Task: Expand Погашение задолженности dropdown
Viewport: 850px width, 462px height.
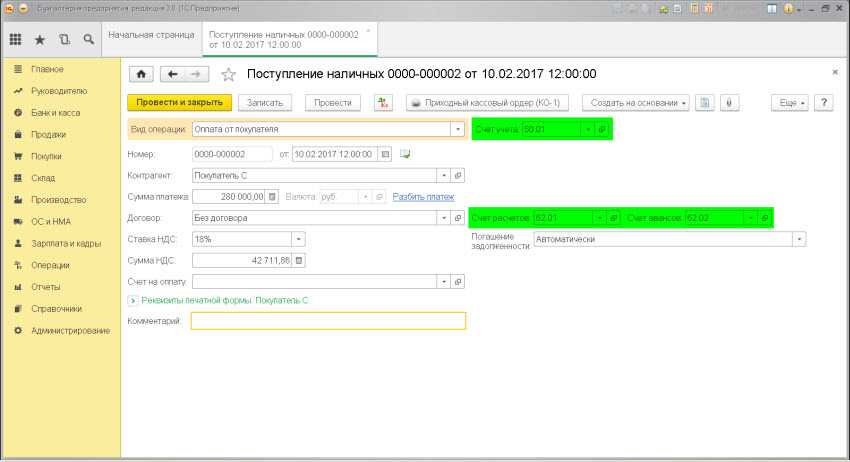Action: (x=798, y=239)
